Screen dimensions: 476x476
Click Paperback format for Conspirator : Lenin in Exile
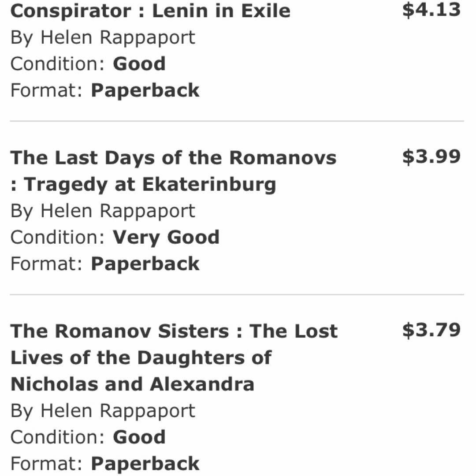145,90
